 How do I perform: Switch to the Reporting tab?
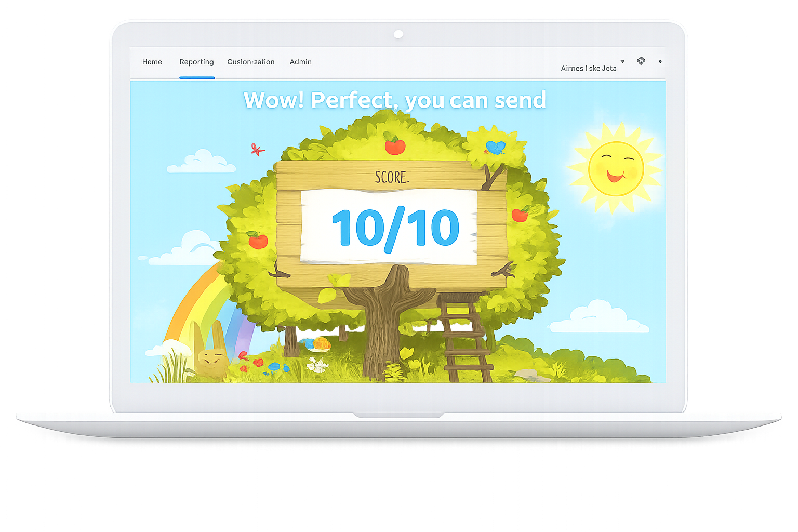point(196,62)
